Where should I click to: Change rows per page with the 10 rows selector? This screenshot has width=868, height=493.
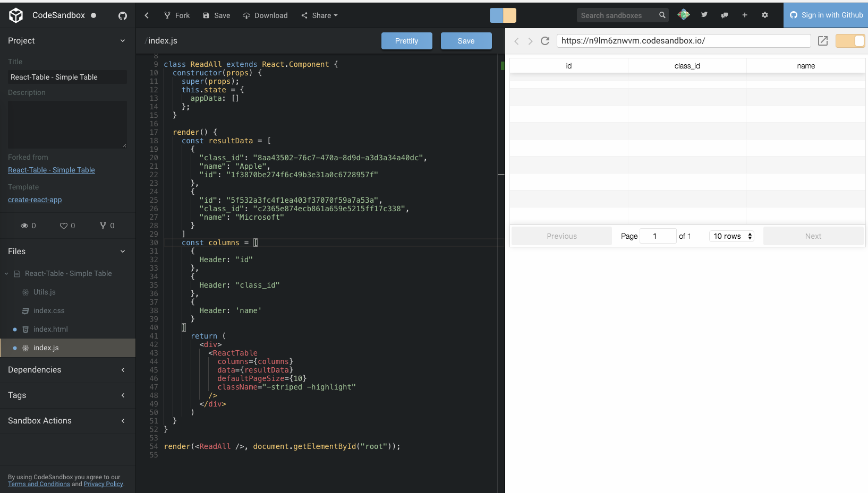(x=731, y=236)
